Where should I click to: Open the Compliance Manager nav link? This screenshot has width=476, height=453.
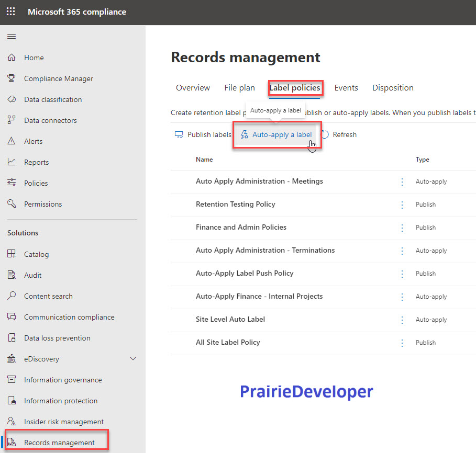pyautogui.click(x=59, y=78)
